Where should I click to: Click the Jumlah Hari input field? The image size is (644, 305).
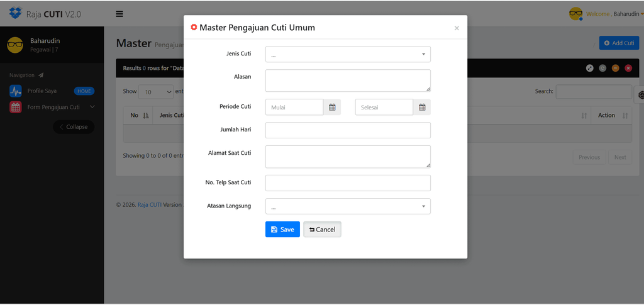[348, 130]
